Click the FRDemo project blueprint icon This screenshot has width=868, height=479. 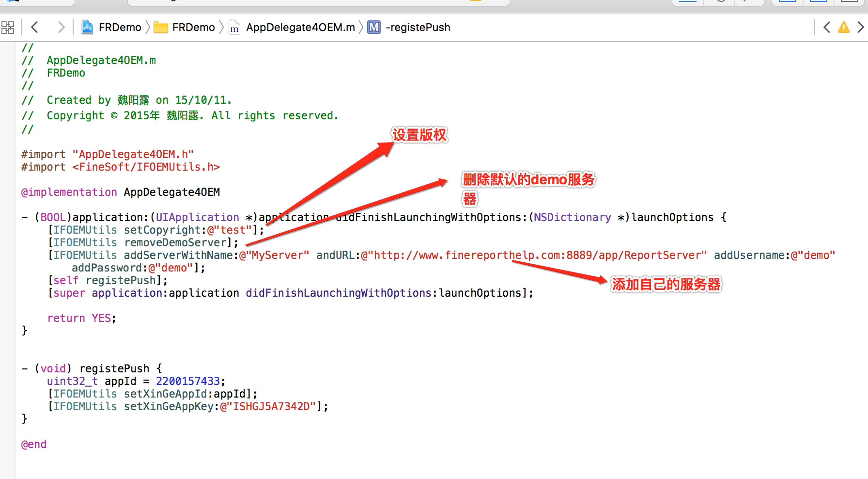pyautogui.click(x=87, y=27)
